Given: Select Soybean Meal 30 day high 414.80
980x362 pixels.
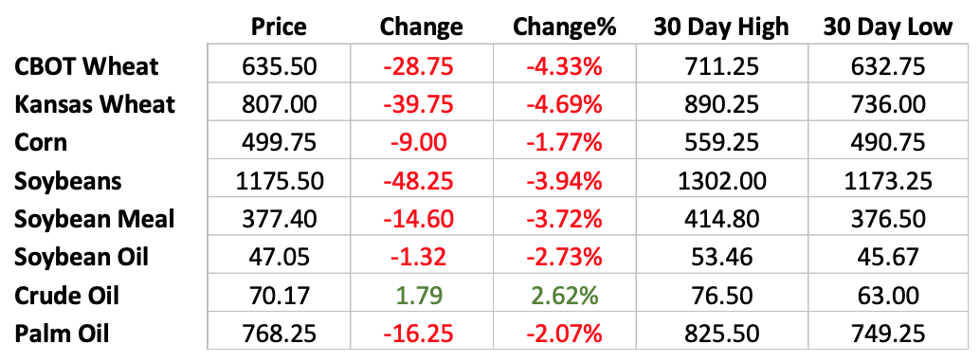Looking at the screenshot, I should pyautogui.click(x=721, y=219).
